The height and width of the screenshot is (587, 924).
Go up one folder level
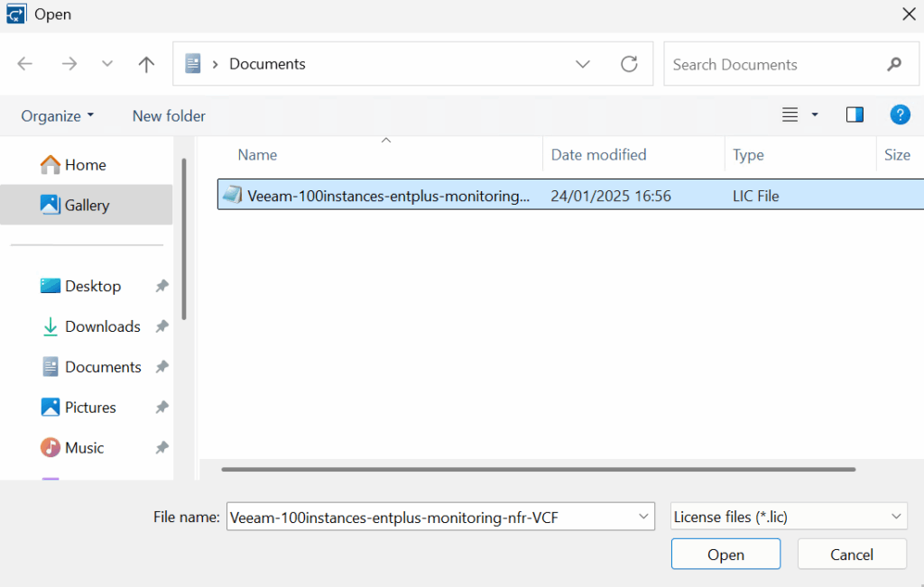pyautogui.click(x=146, y=64)
